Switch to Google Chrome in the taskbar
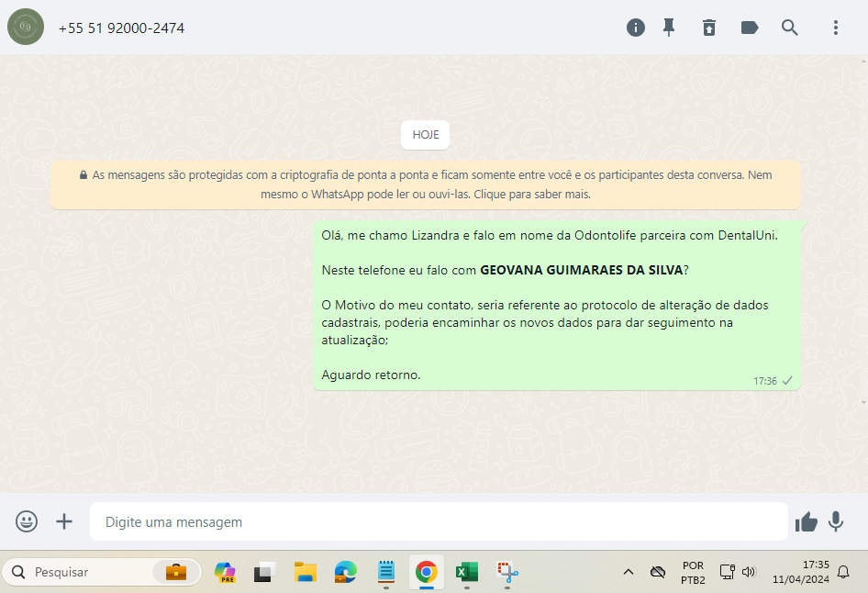The height and width of the screenshot is (593, 868). coord(427,572)
